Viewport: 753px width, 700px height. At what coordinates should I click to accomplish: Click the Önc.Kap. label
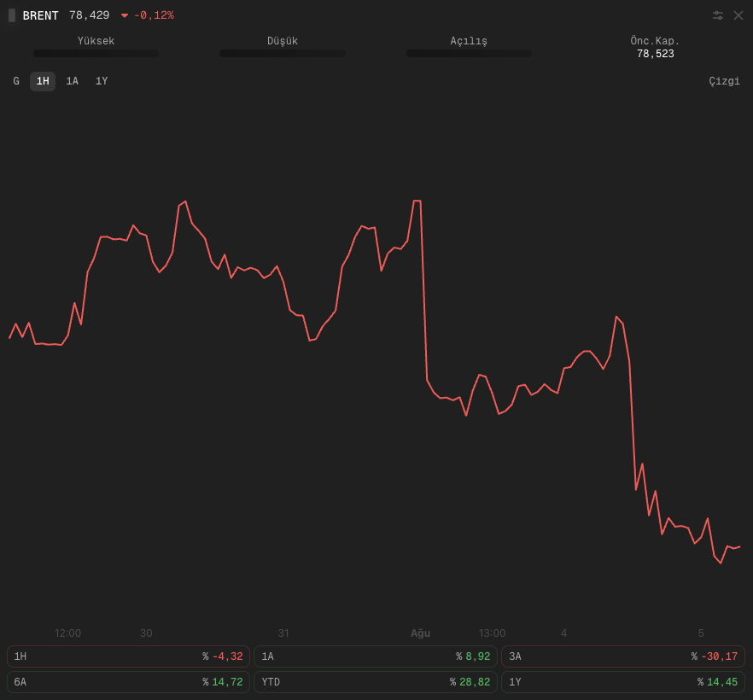[655, 41]
